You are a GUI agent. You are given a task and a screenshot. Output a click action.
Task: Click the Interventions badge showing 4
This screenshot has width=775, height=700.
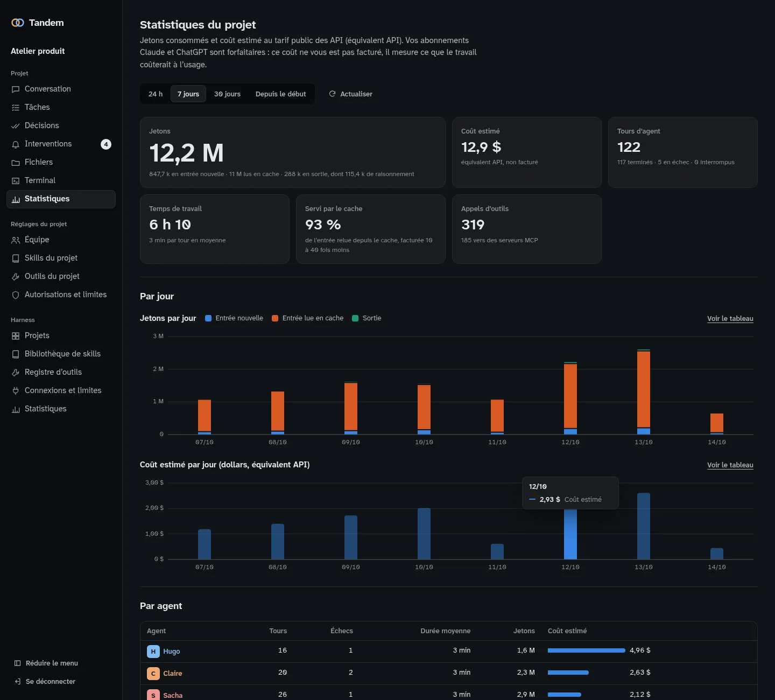click(106, 144)
